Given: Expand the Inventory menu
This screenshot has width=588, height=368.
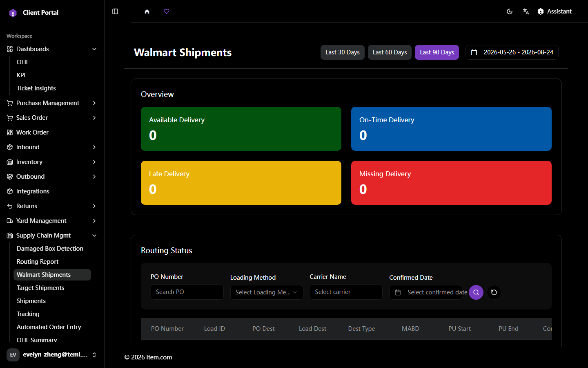Looking at the screenshot, I should click(51, 162).
